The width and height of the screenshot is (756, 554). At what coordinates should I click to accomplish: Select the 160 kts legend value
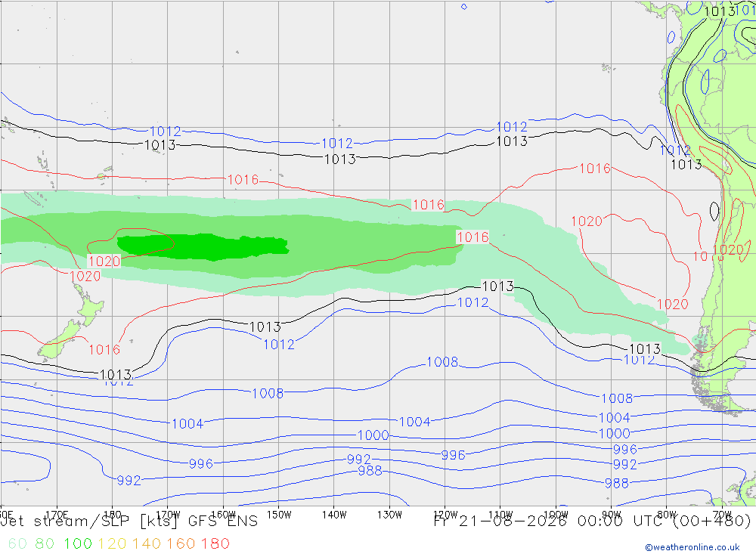pyautogui.click(x=181, y=544)
